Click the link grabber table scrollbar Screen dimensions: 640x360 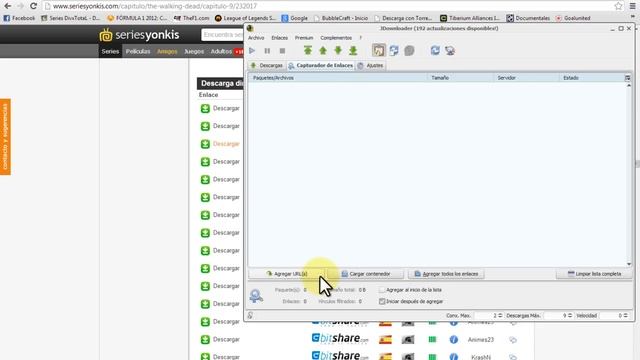(x=629, y=175)
